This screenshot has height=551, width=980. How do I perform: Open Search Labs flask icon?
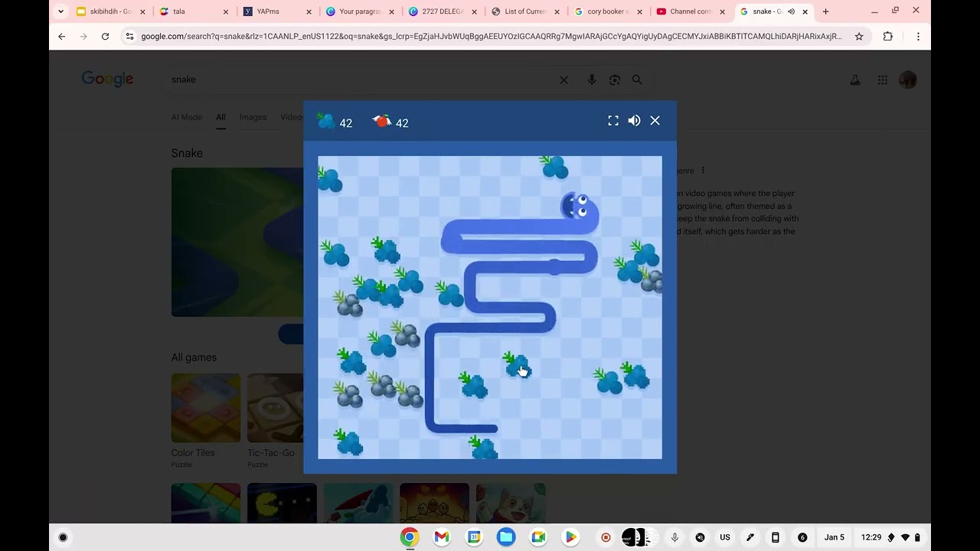[x=855, y=80]
